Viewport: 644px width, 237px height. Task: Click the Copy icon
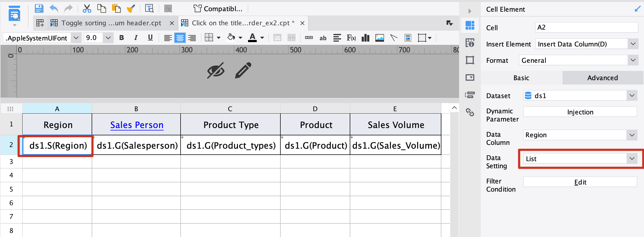(x=101, y=8)
